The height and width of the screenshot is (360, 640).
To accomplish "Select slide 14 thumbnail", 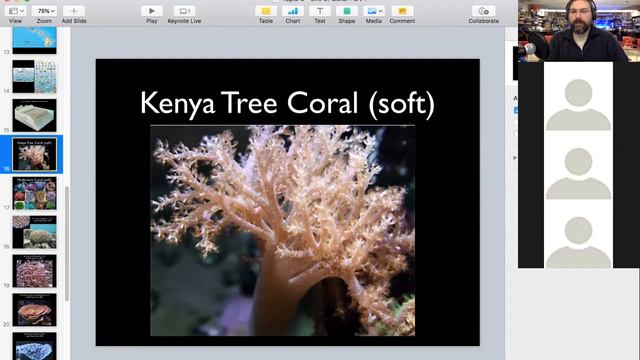I will [x=34, y=76].
